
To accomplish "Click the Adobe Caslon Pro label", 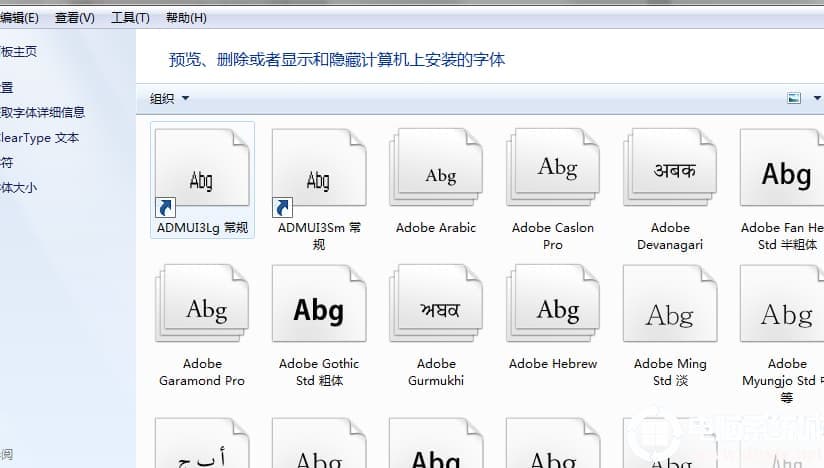I will click(x=553, y=236).
